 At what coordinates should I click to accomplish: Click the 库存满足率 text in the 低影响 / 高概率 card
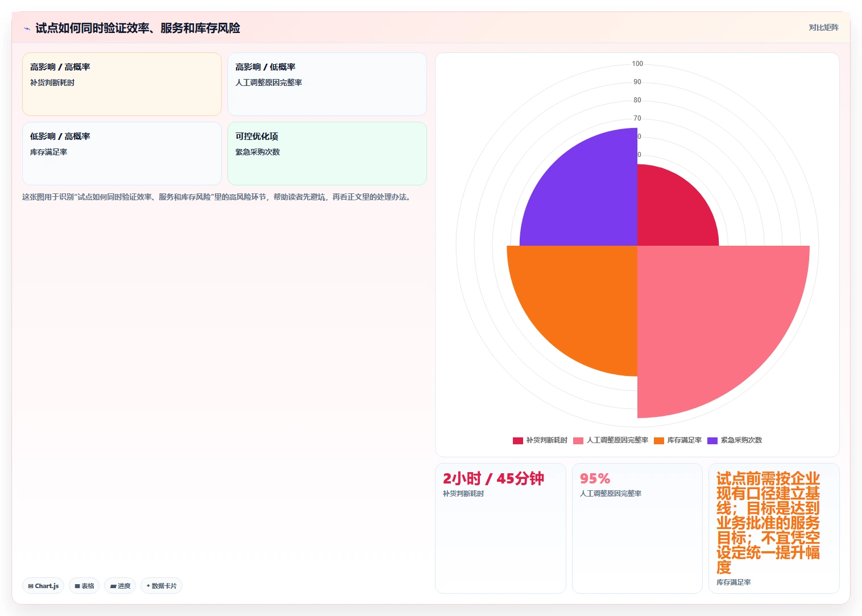(x=48, y=152)
